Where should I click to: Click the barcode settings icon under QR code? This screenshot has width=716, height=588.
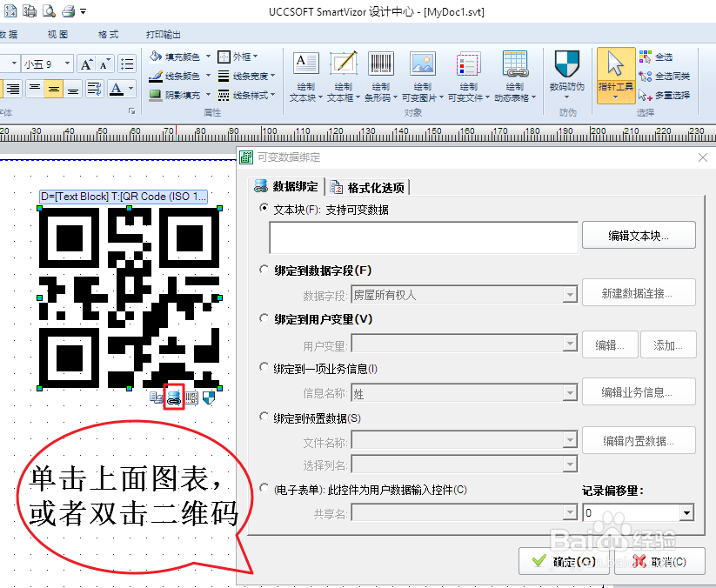point(191,398)
